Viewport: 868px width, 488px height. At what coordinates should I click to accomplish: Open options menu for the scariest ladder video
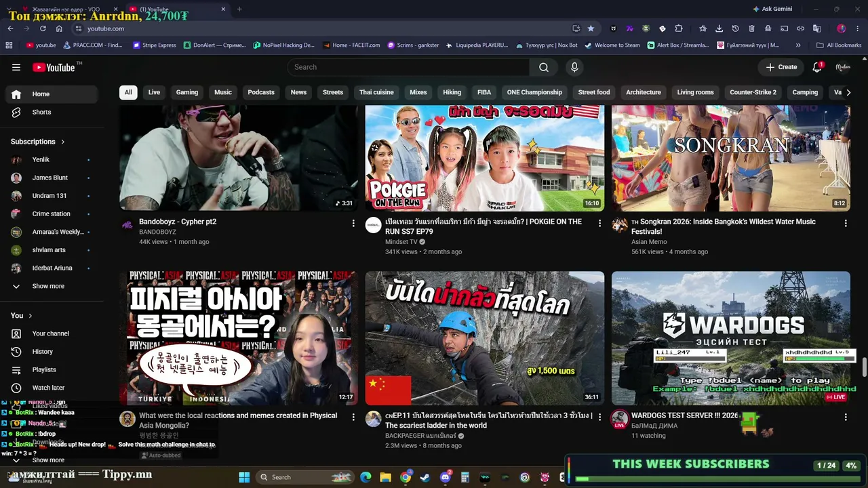point(599,417)
